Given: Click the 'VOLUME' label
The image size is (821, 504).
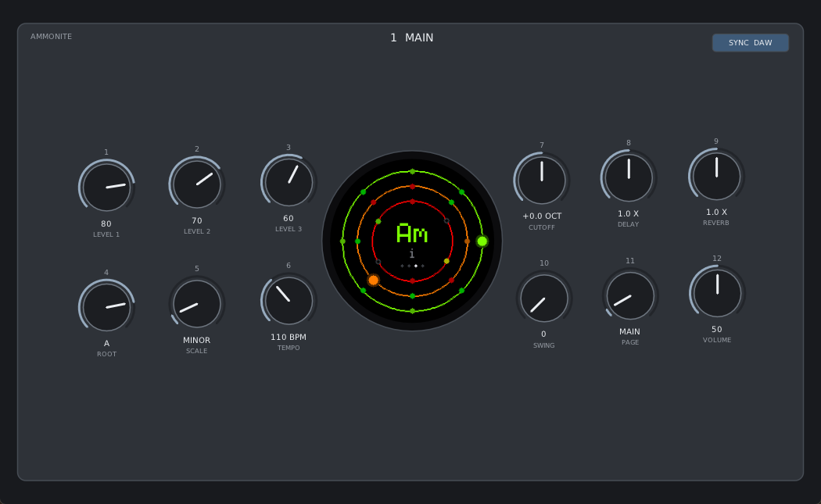Looking at the screenshot, I should pyautogui.click(x=717, y=340).
